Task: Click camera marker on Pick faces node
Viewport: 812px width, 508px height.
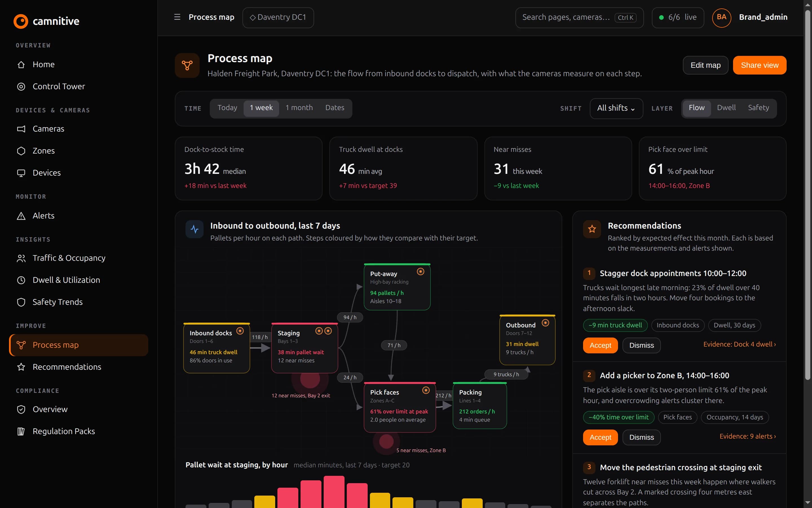Action: [426, 390]
